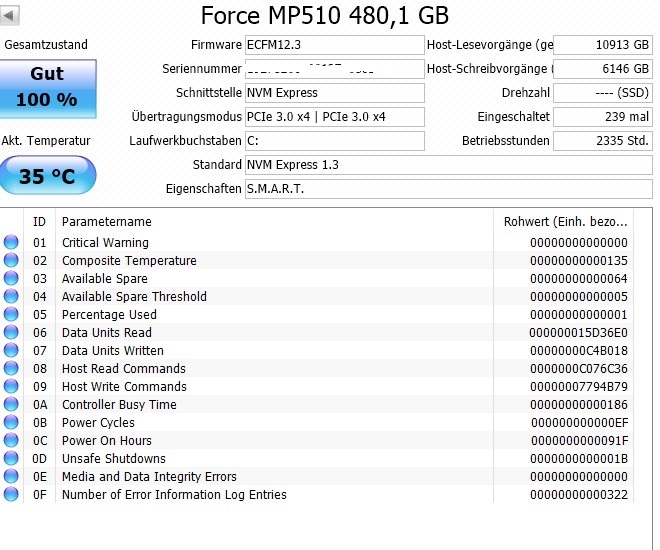660x550 pixels.
Task: Click the status orb beside Percentage Used
Action: [11, 314]
